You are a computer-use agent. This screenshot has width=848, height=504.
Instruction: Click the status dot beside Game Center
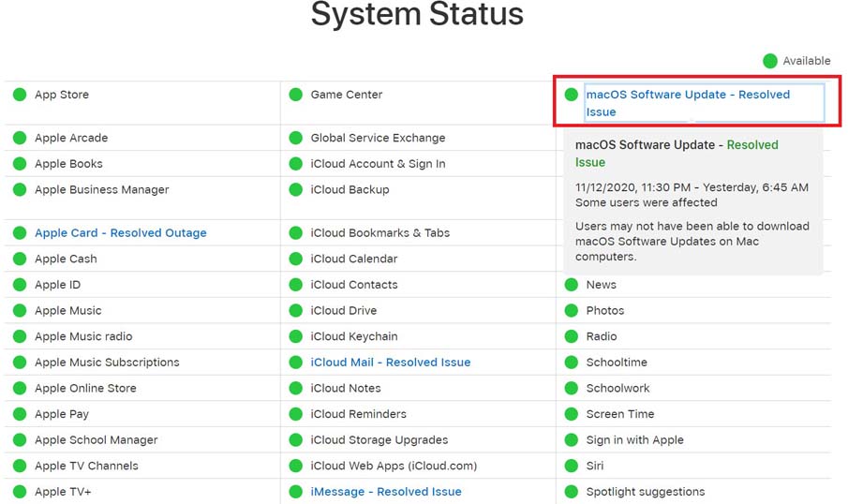click(x=296, y=95)
